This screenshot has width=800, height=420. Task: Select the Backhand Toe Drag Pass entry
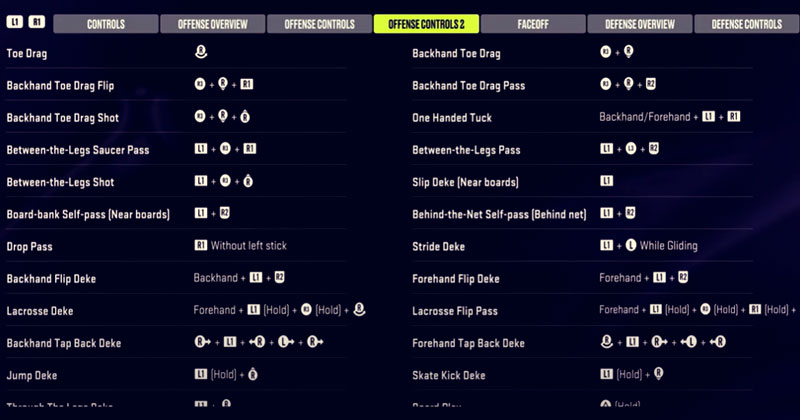click(x=468, y=85)
